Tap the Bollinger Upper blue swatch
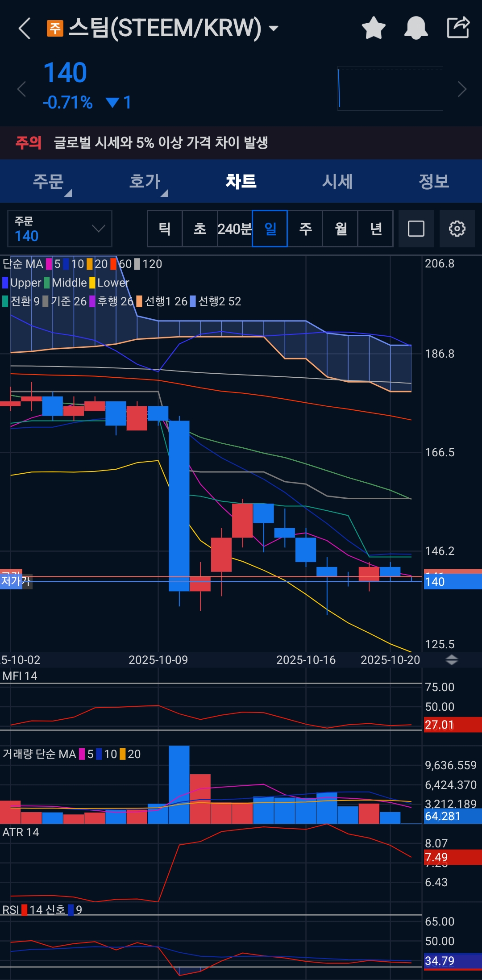Image resolution: width=482 pixels, height=980 pixels. (x=5, y=283)
